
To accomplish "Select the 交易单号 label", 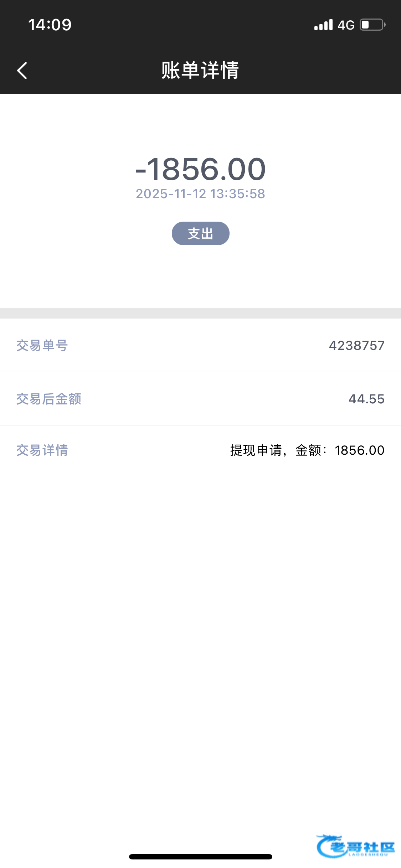I will (42, 346).
